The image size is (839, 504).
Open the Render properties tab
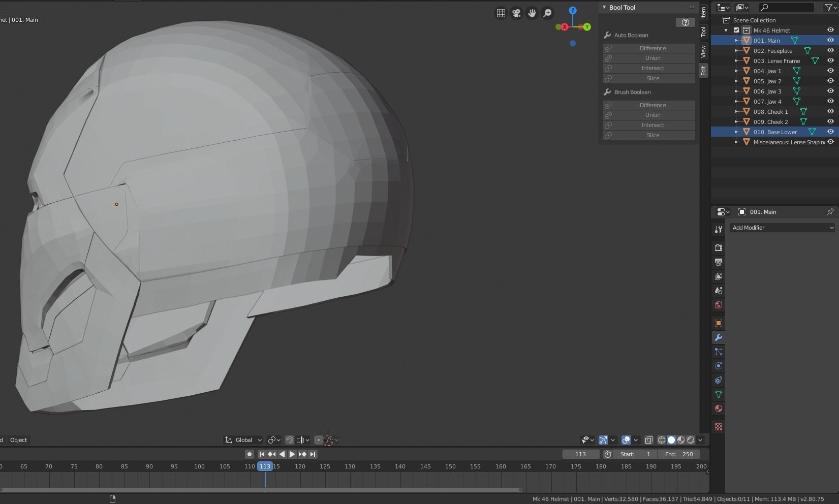tap(719, 248)
